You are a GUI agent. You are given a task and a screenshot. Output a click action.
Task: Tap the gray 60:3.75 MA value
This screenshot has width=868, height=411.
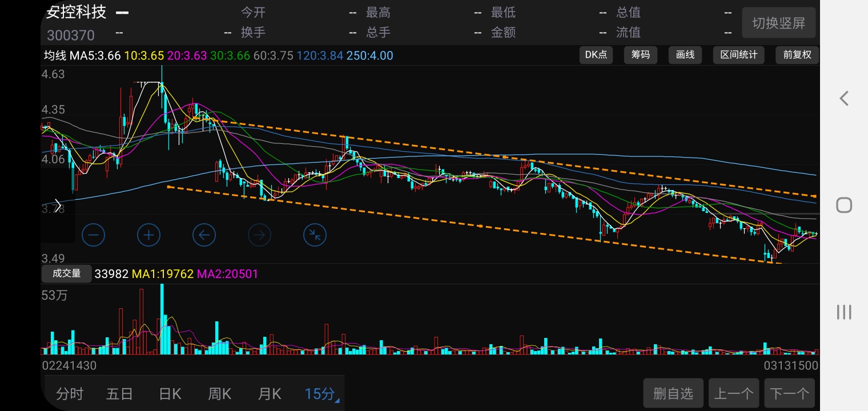pos(274,55)
